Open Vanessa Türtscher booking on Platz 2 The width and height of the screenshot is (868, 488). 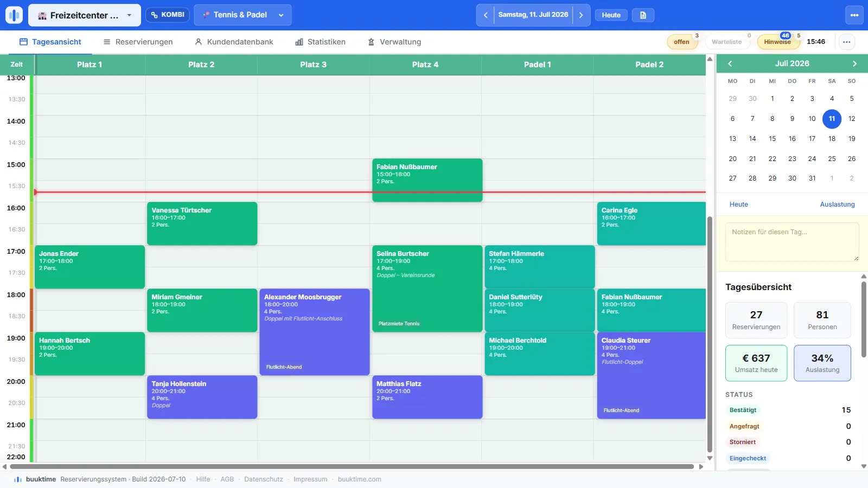pyautogui.click(x=202, y=223)
